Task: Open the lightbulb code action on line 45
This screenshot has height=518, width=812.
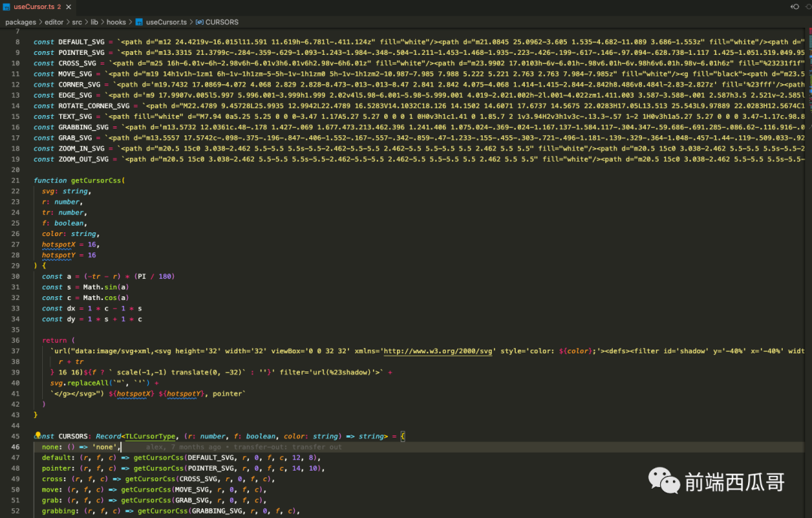Action: point(38,435)
